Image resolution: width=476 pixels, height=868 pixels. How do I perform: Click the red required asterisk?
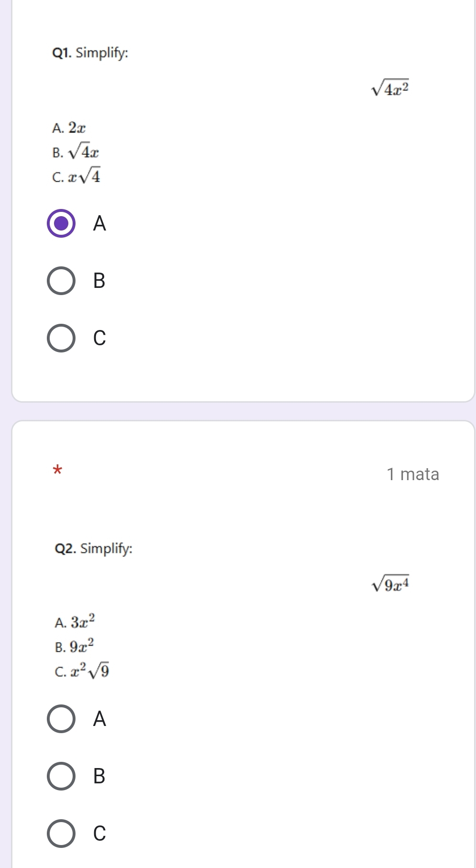tap(57, 470)
